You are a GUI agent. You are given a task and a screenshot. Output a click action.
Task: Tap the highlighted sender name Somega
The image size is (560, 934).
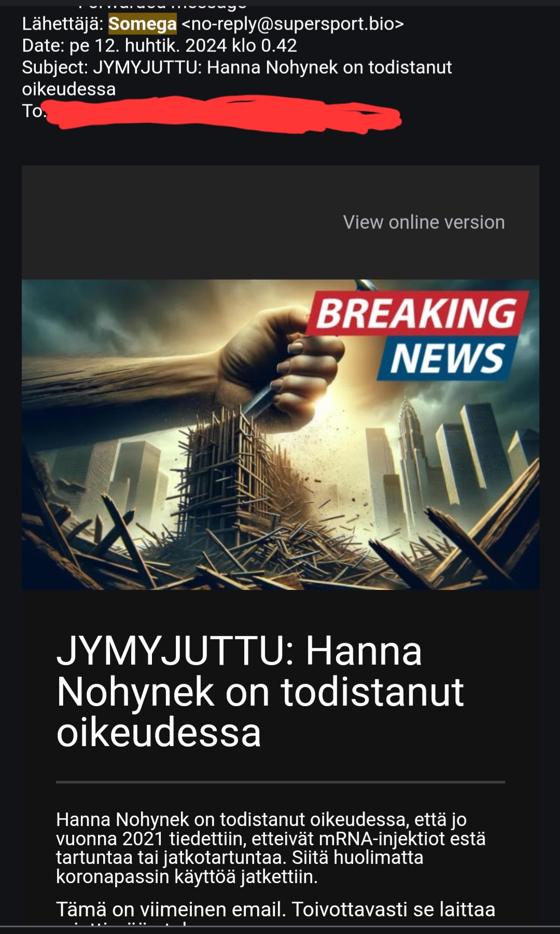143,24
